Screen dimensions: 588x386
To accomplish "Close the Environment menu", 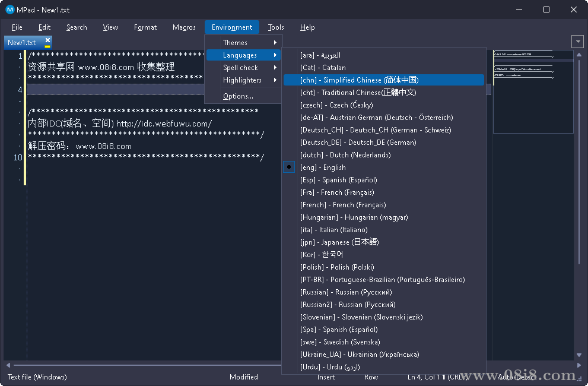I will pyautogui.click(x=232, y=27).
